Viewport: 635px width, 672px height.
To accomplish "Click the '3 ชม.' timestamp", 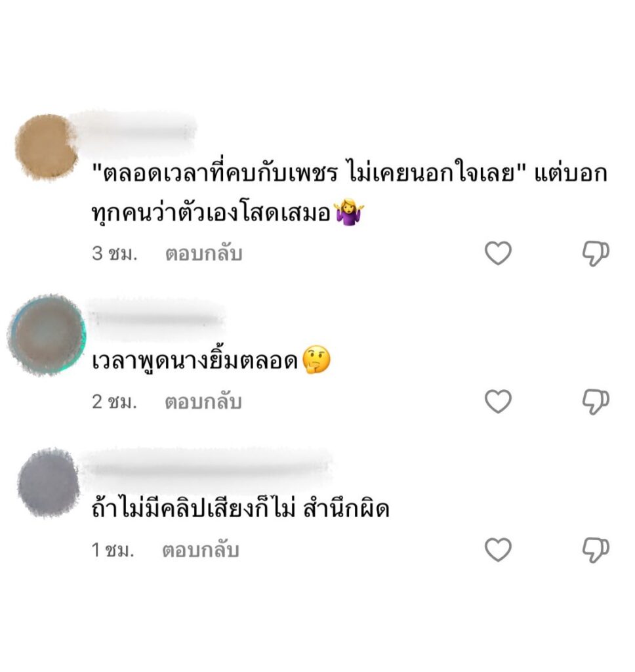I will [114, 253].
